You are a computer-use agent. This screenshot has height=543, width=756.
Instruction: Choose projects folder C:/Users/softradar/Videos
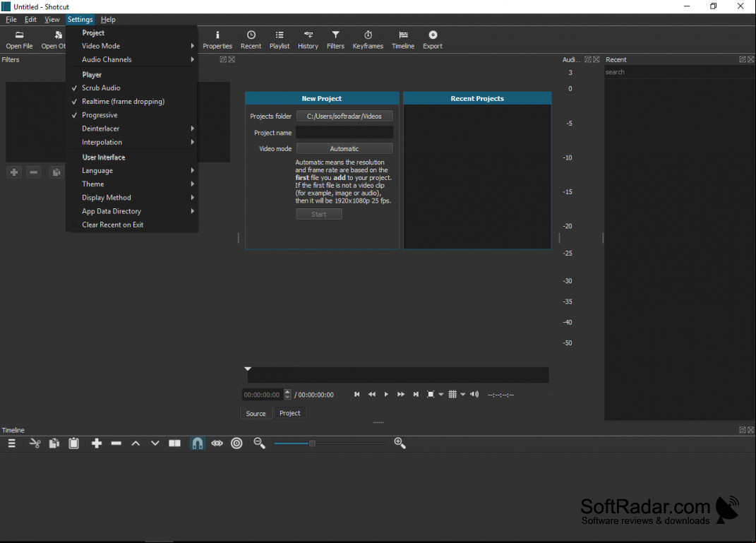(x=344, y=117)
